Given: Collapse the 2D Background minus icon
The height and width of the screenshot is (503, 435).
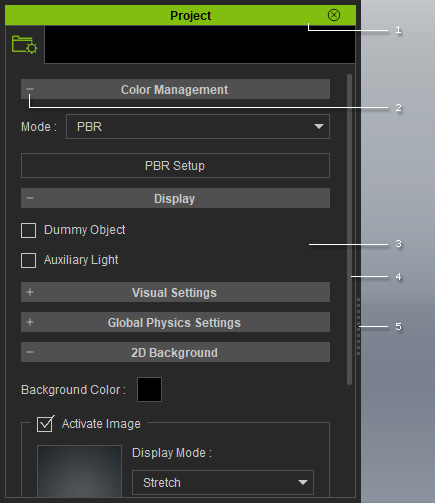Looking at the screenshot, I should (30, 352).
